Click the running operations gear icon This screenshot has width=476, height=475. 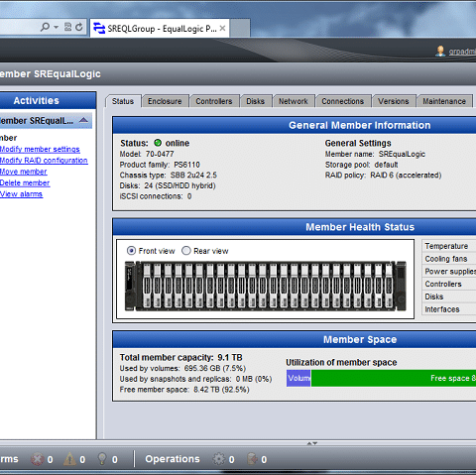218,459
